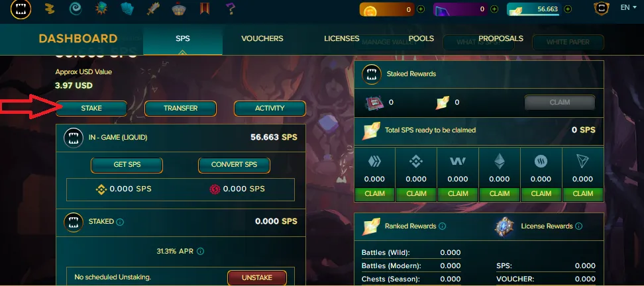The width and height of the screenshot is (644, 286).
Task: Click the red UNSTAKE button
Action: (256, 278)
